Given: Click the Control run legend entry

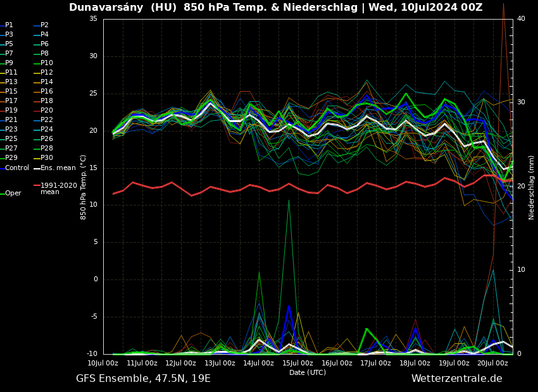Looking at the screenshot, I should click(17, 168).
